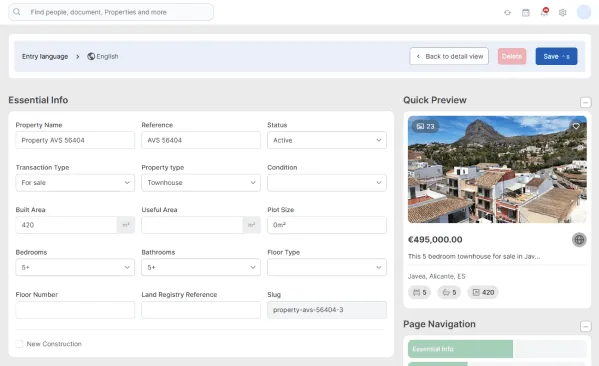Viewport: 599px width, 366px height.
Task: Click the property preview photo
Action: point(497,170)
